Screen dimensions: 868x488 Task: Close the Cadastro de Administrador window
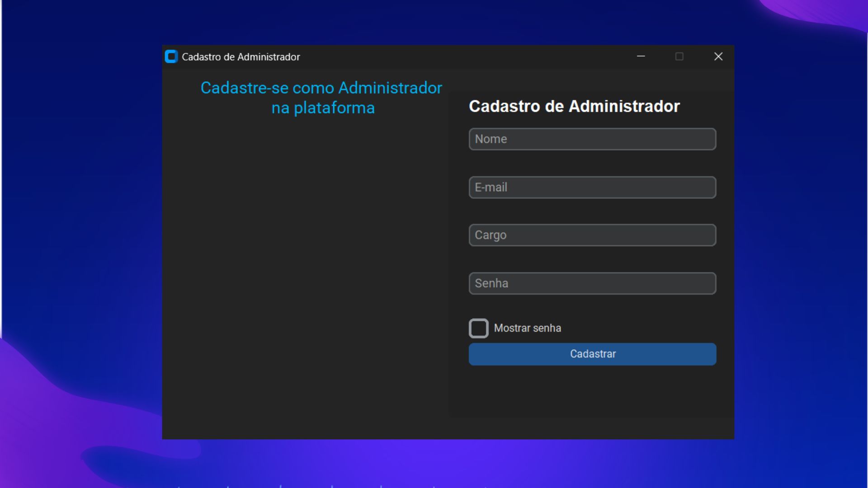(718, 56)
